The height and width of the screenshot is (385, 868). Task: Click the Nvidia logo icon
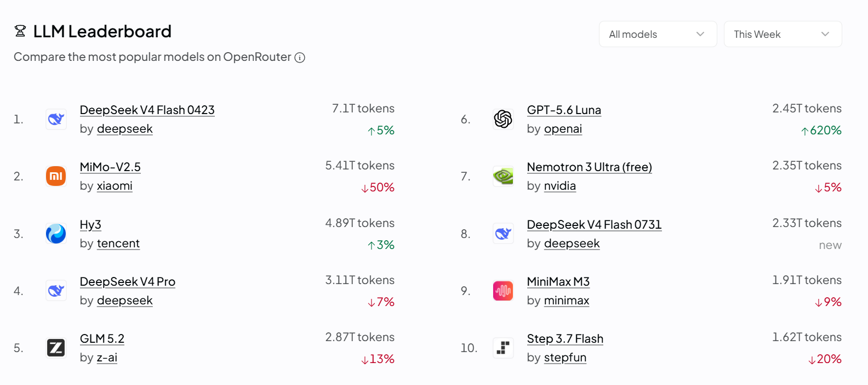tap(503, 176)
